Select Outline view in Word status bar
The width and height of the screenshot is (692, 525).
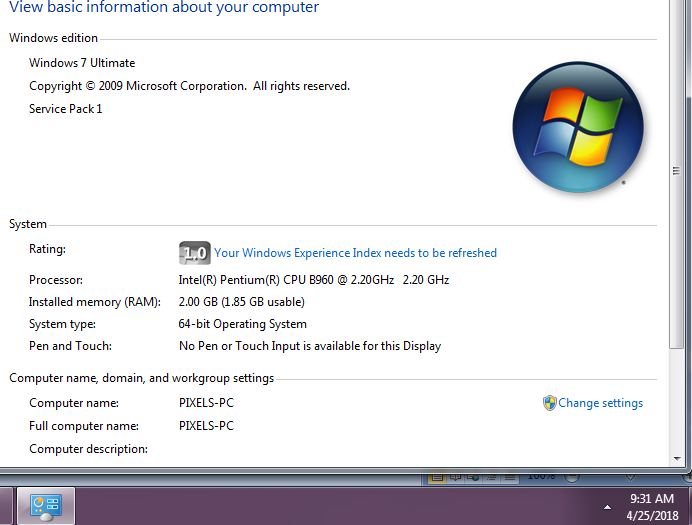[491, 477]
